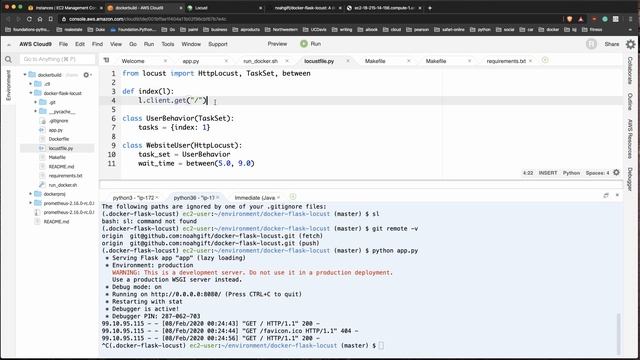Click the Share button
Viewport: 640px width, 360px height.
point(611,44)
